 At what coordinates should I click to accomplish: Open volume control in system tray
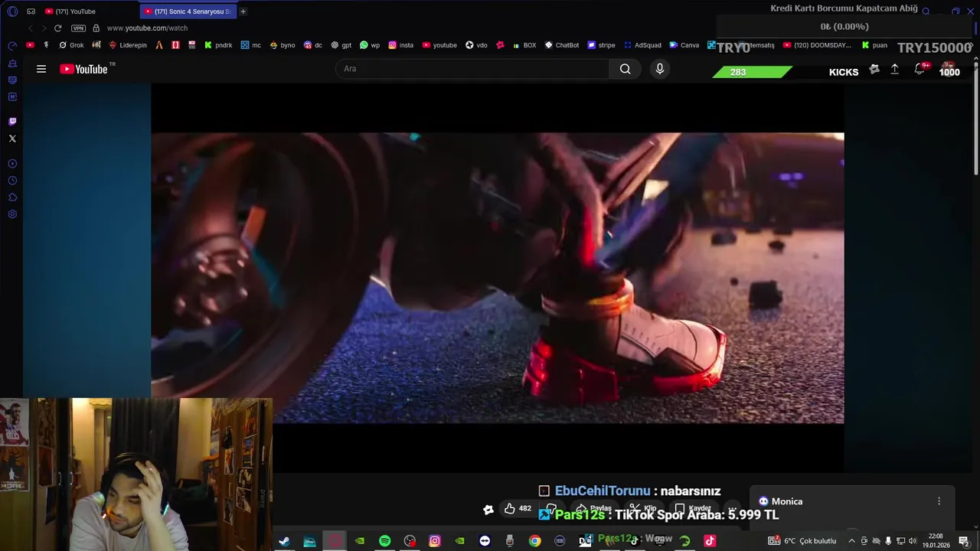(x=913, y=541)
